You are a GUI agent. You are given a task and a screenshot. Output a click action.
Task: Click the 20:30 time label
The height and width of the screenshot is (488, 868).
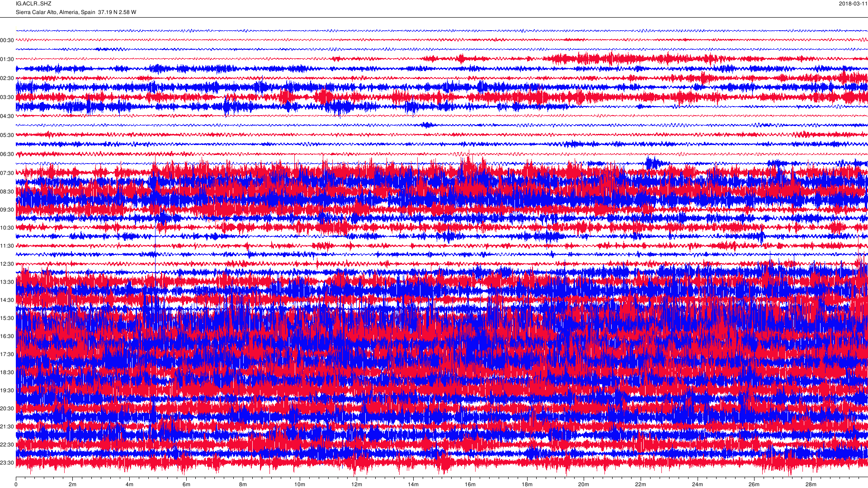(7, 408)
